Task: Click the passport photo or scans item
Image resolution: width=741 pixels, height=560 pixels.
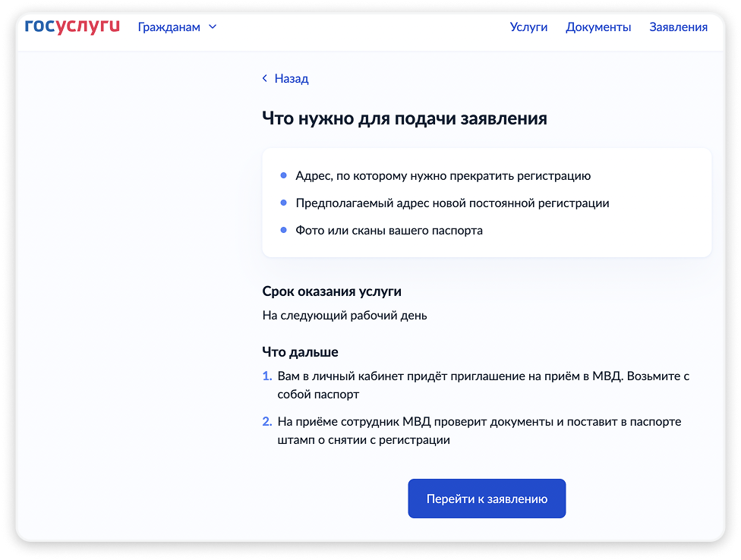Action: click(389, 230)
